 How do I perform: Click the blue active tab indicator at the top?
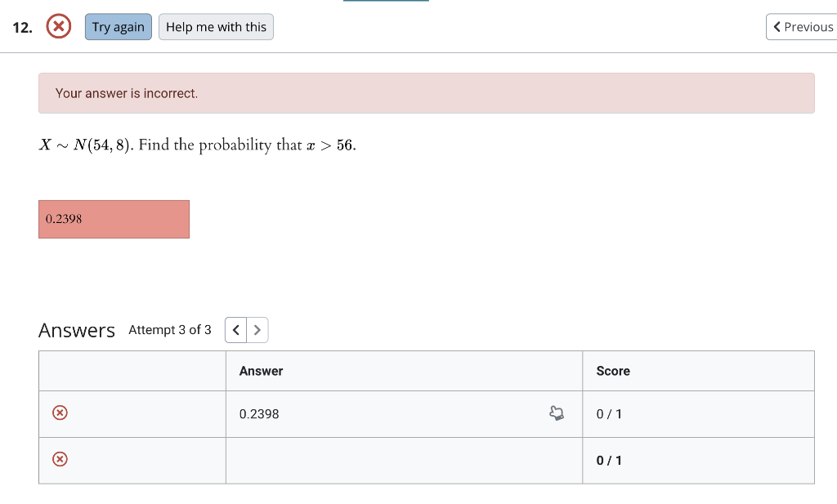[x=386, y=2]
